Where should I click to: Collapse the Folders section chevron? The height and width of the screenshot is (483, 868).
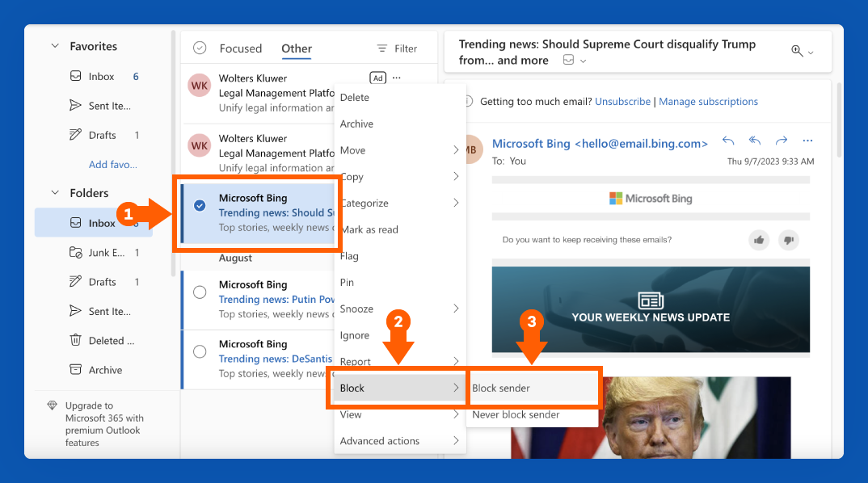pos(55,192)
